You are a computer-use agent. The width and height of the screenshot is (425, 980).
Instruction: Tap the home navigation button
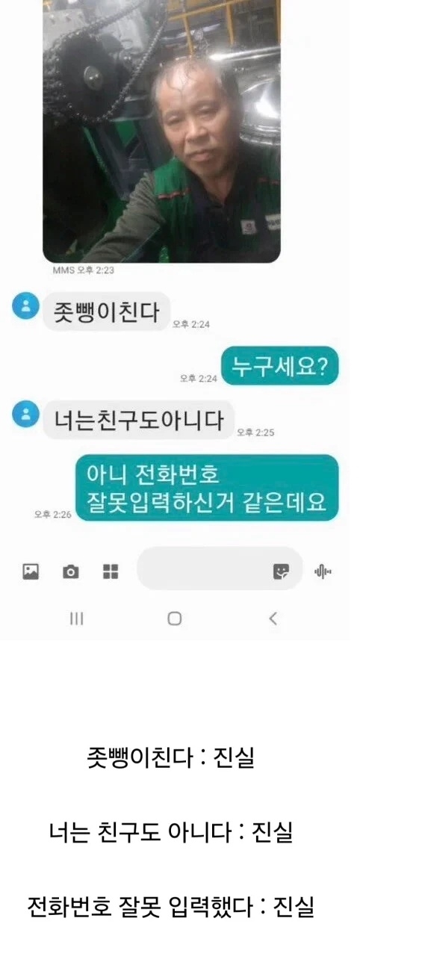tap(175, 618)
